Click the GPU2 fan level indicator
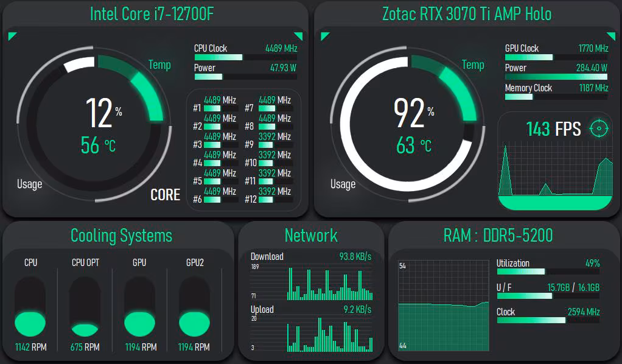622x364 pixels. coord(194,307)
